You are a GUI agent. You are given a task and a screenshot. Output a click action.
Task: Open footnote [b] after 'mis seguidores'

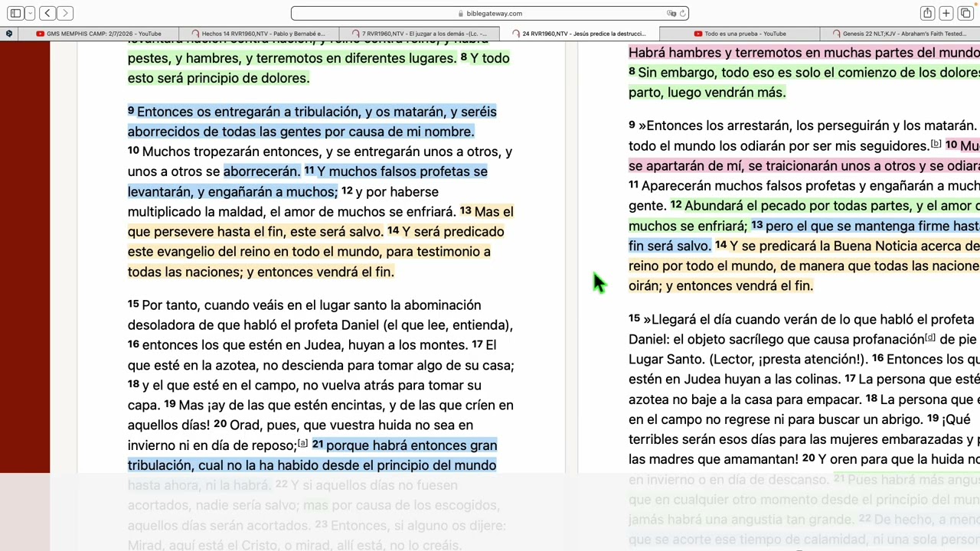click(936, 144)
